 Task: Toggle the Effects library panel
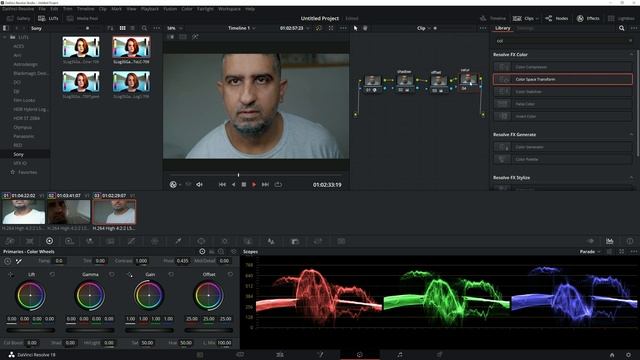[x=588, y=18]
